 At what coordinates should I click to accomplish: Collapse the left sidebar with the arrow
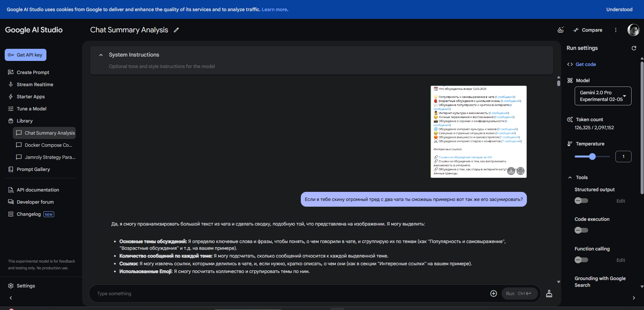(x=11, y=298)
